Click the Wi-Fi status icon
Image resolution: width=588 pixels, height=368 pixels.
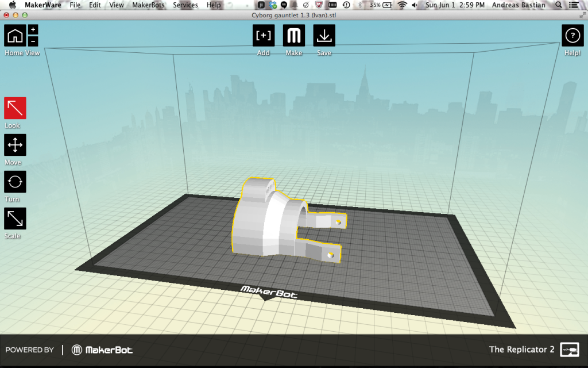pos(401,5)
